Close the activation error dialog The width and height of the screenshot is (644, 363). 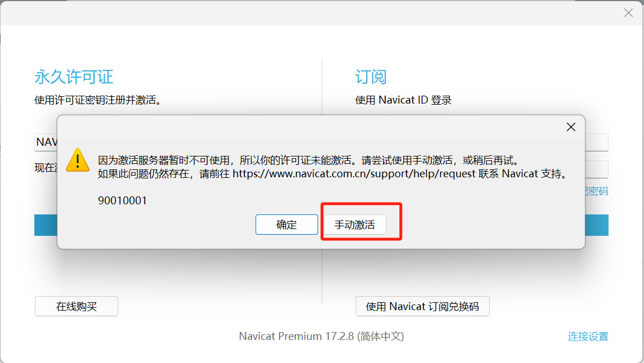pos(571,127)
